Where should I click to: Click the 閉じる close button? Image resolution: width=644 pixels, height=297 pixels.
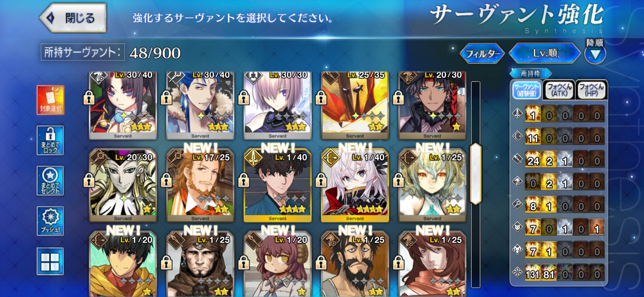(73, 18)
